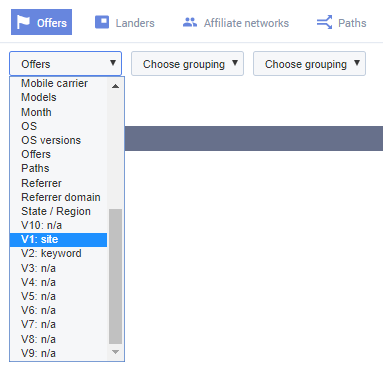Click the Paths arrows icon

(324, 22)
